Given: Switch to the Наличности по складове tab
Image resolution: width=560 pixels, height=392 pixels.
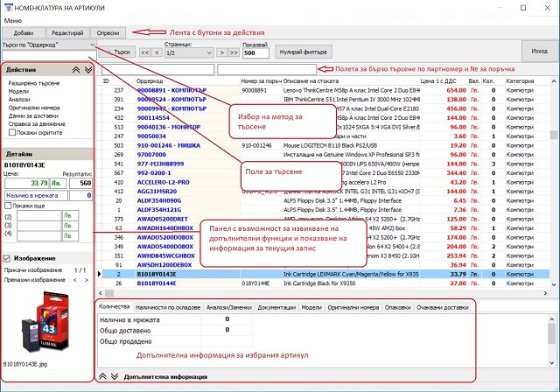Looking at the screenshot, I should [x=168, y=307].
